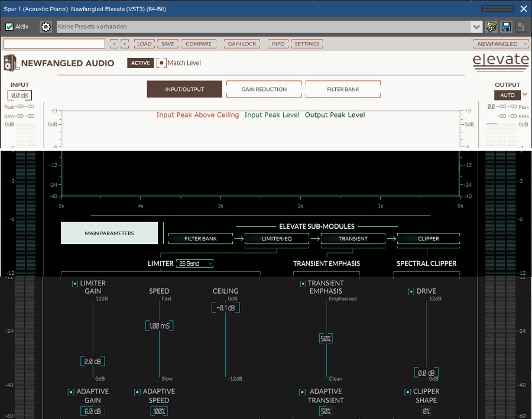Click the Newfangled Audio speaker logo

click(x=11, y=63)
